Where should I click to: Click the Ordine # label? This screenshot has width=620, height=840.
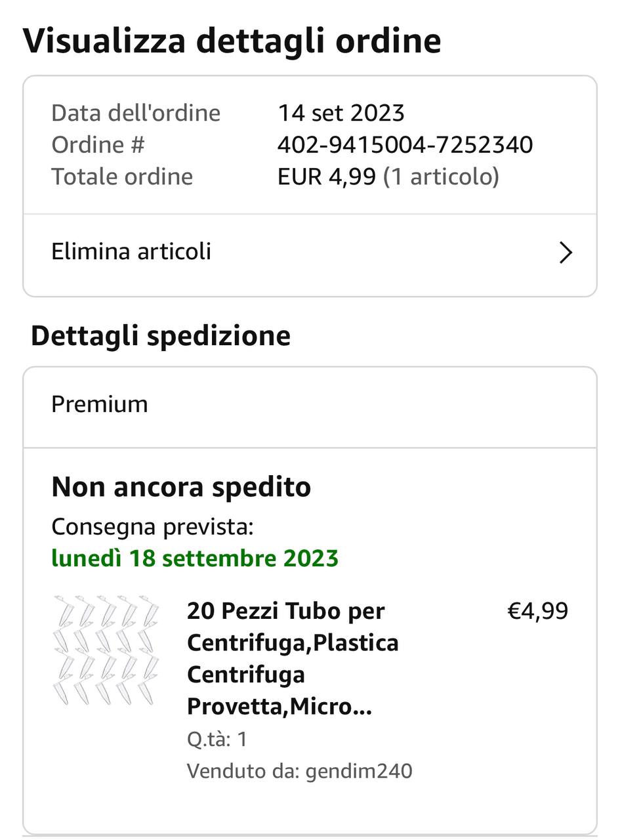[x=98, y=145]
